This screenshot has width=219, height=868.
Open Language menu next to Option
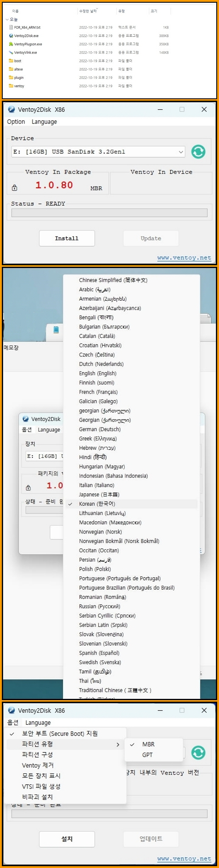click(44, 122)
